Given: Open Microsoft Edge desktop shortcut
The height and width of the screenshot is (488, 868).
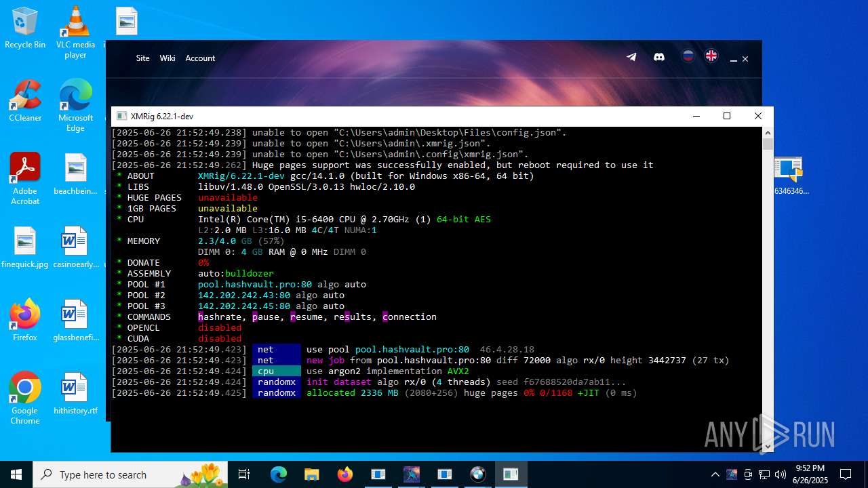Looking at the screenshot, I should 75,106.
